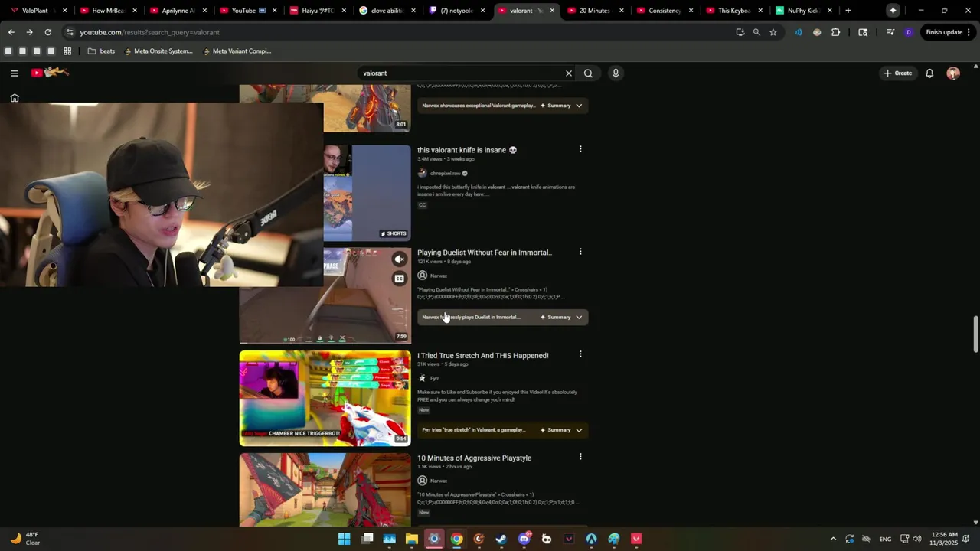Viewport: 980px width, 551px height.
Task: Open 'I Tried True Stretch And THIS Happened!' title
Action: pos(483,355)
